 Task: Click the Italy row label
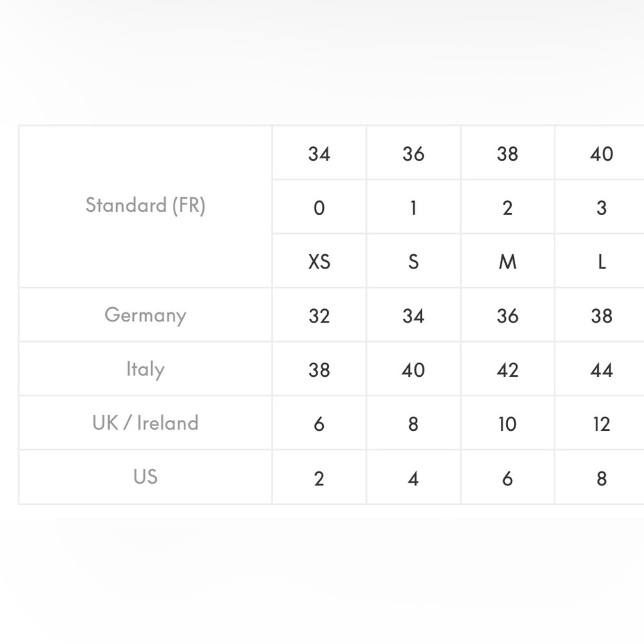coord(145,369)
